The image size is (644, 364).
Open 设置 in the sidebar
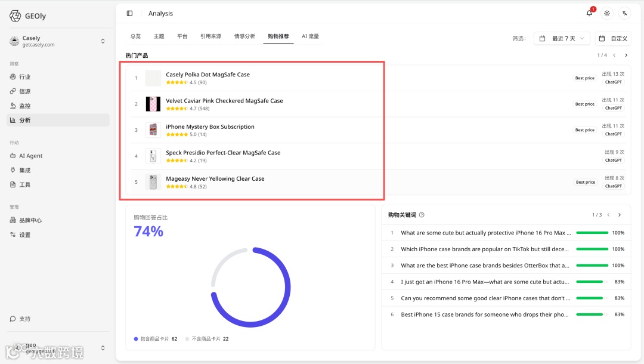coord(58,235)
